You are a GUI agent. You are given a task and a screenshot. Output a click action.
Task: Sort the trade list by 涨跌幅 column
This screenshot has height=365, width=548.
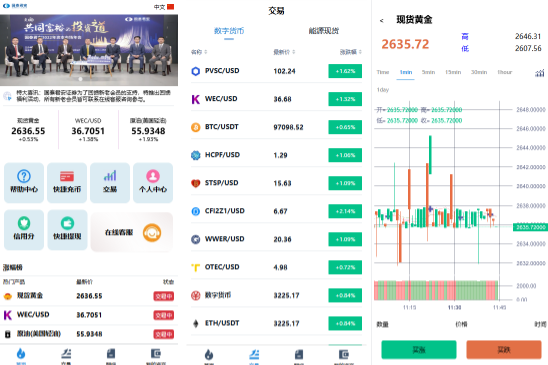tap(351, 52)
